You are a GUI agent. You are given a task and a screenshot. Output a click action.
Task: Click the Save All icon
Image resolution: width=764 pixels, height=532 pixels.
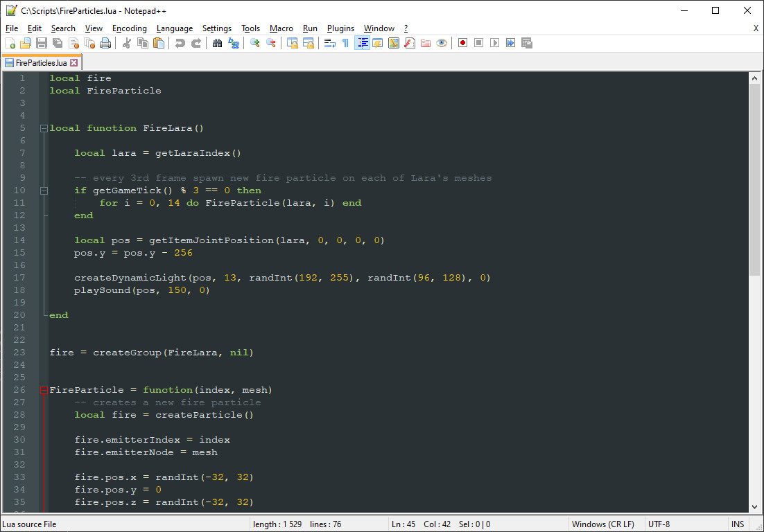pos(58,43)
